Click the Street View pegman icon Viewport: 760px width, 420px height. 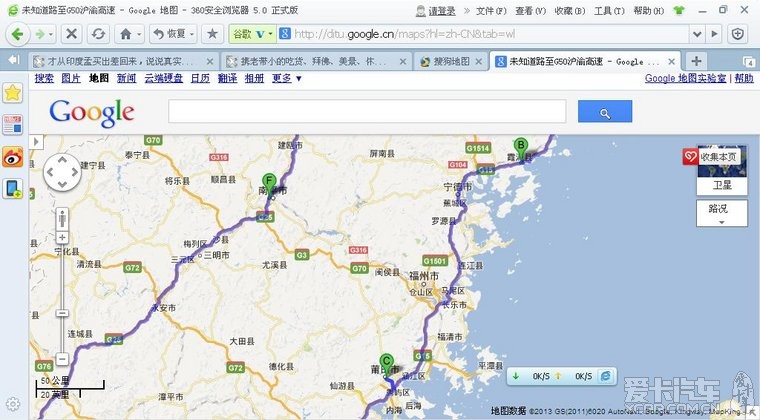(x=62, y=220)
